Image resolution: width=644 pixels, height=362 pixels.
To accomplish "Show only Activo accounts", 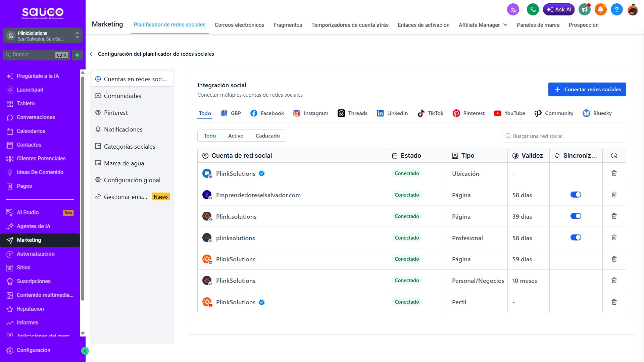I will point(236,136).
